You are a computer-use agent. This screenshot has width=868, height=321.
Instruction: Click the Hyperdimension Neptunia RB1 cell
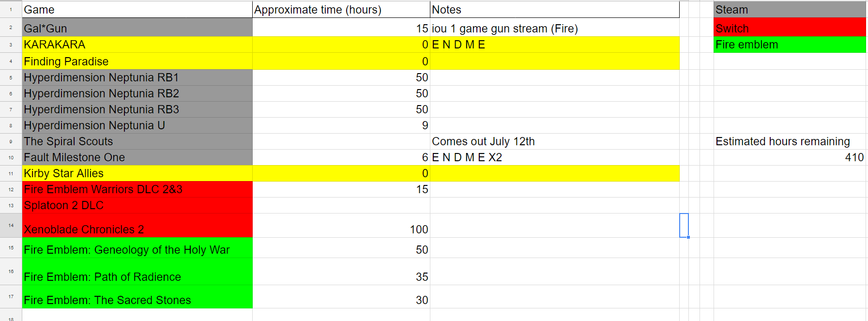pos(137,77)
